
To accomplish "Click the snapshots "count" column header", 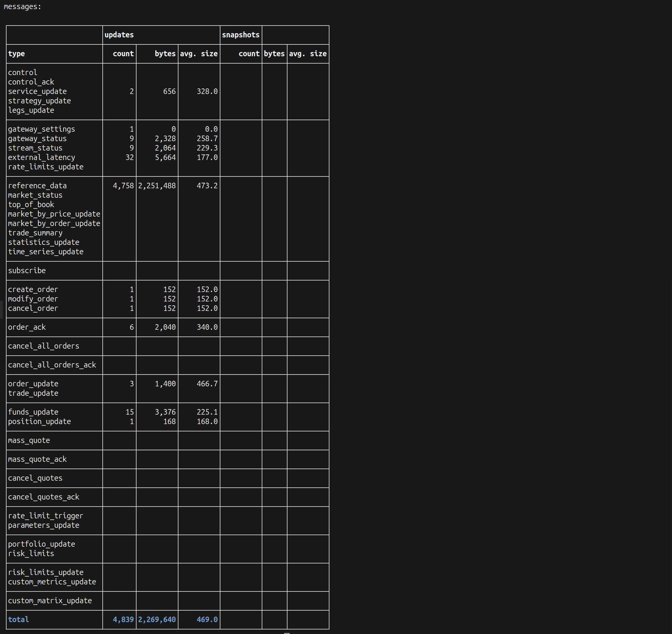I will pos(249,54).
